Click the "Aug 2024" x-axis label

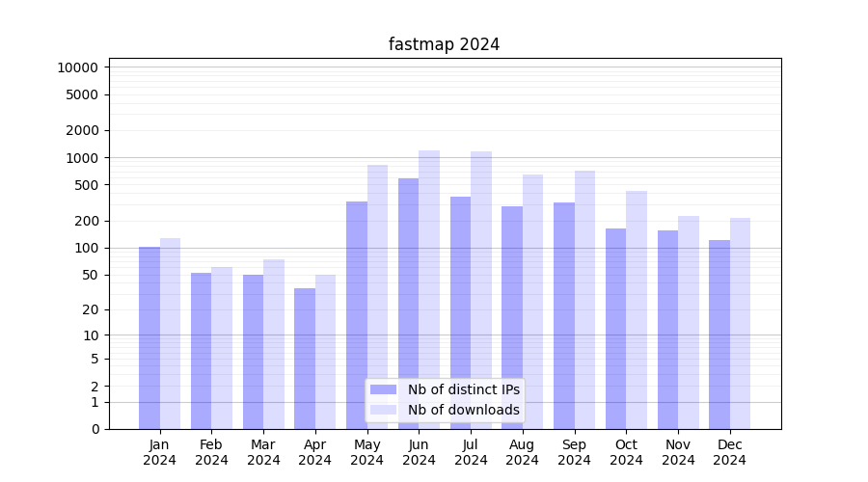pyautogui.click(x=522, y=452)
